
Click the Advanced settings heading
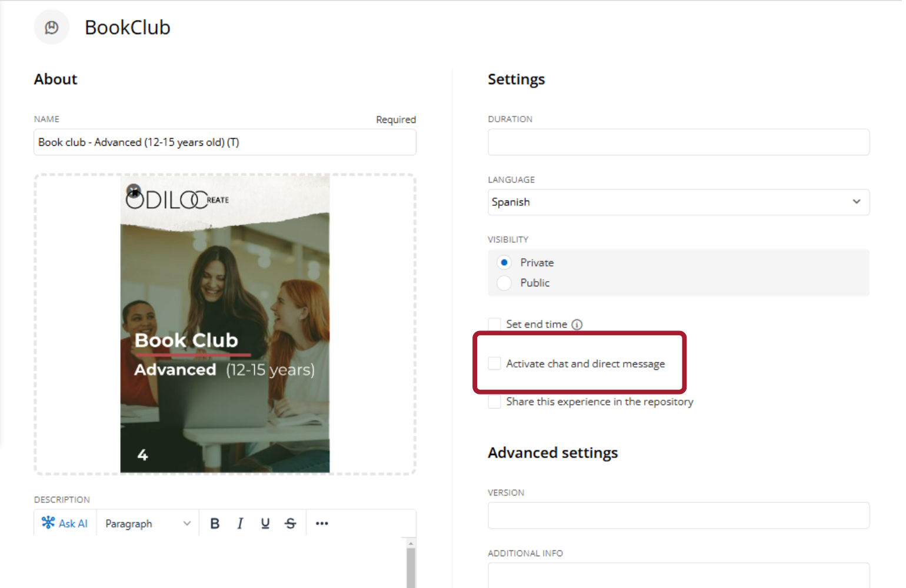click(552, 453)
